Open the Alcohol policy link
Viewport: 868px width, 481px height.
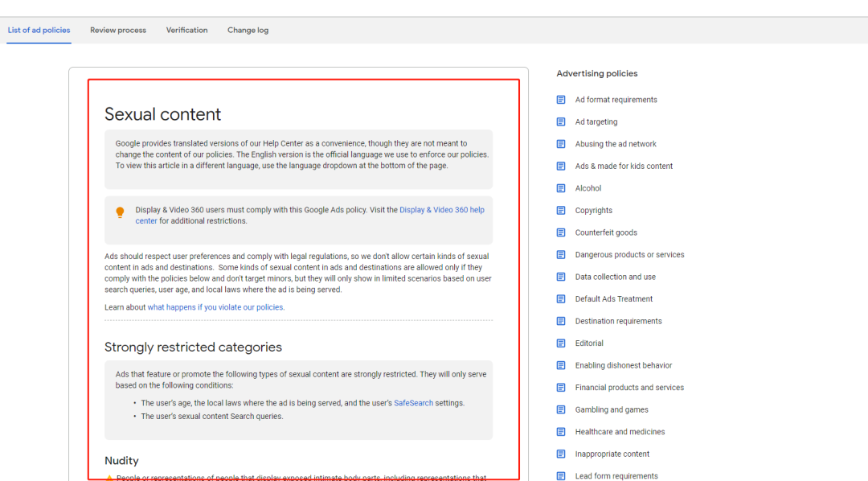588,188
